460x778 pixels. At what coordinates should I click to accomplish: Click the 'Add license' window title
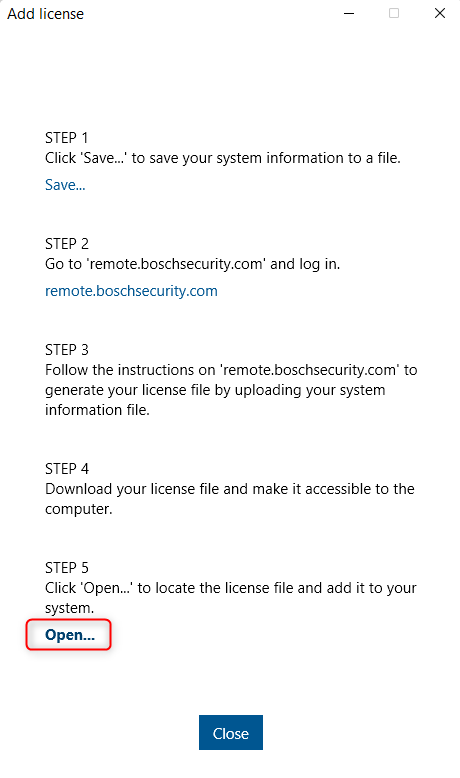pyautogui.click(x=46, y=14)
